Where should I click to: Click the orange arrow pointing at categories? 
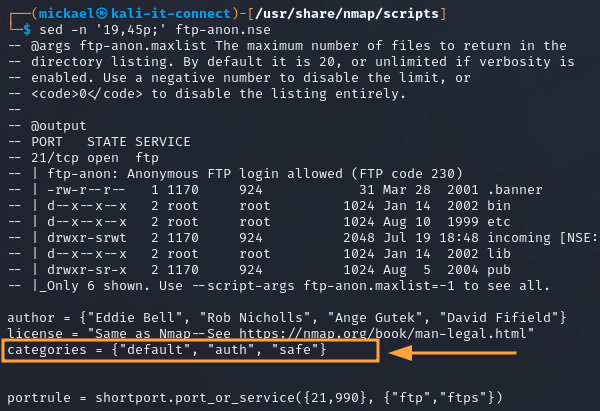454,352
